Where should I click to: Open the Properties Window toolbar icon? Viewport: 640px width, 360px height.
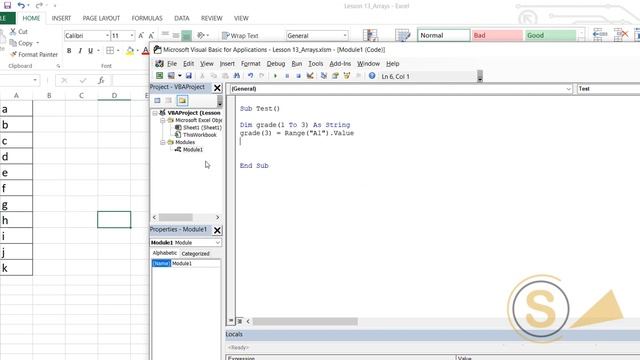coord(335,76)
